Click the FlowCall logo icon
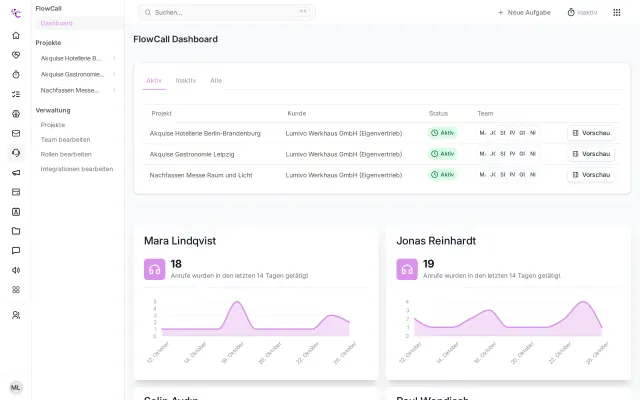 point(16,13)
